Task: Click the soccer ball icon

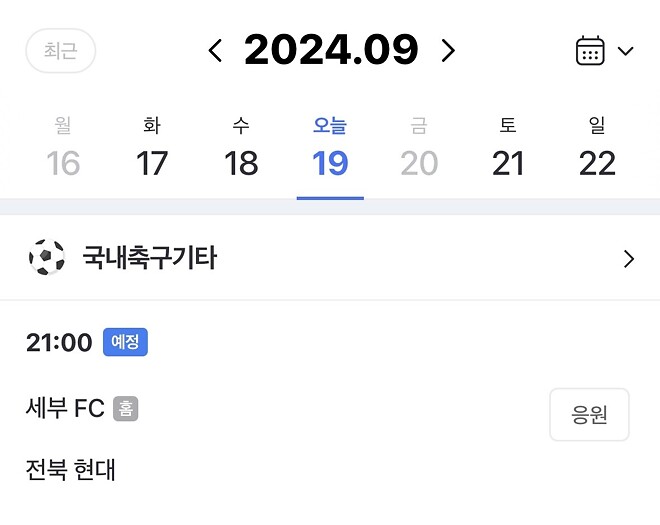Action: 47,257
